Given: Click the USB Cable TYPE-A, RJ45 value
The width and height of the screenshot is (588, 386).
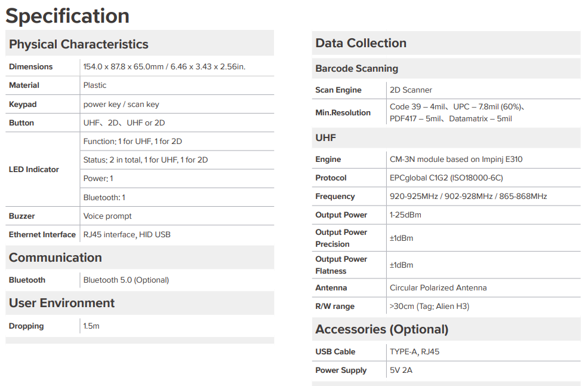Looking at the screenshot, I should [x=414, y=352].
